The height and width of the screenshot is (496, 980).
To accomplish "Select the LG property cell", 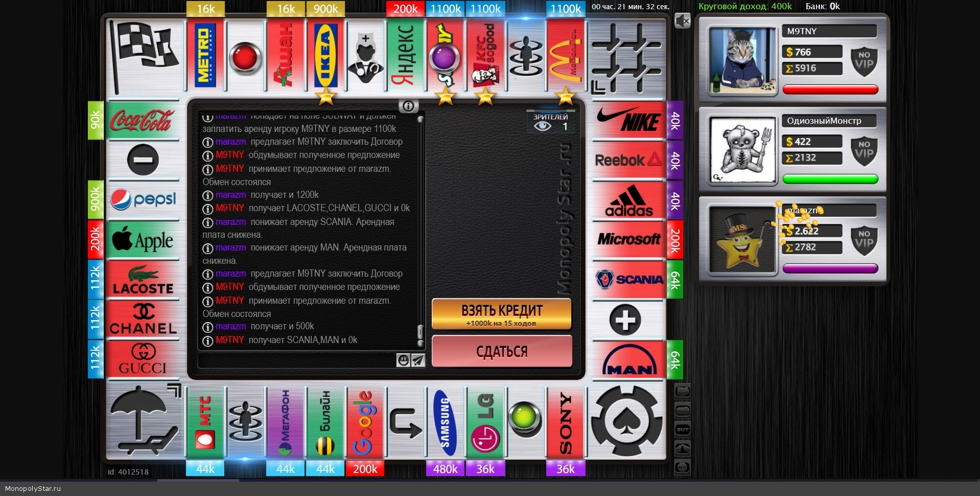I will pos(485,423).
